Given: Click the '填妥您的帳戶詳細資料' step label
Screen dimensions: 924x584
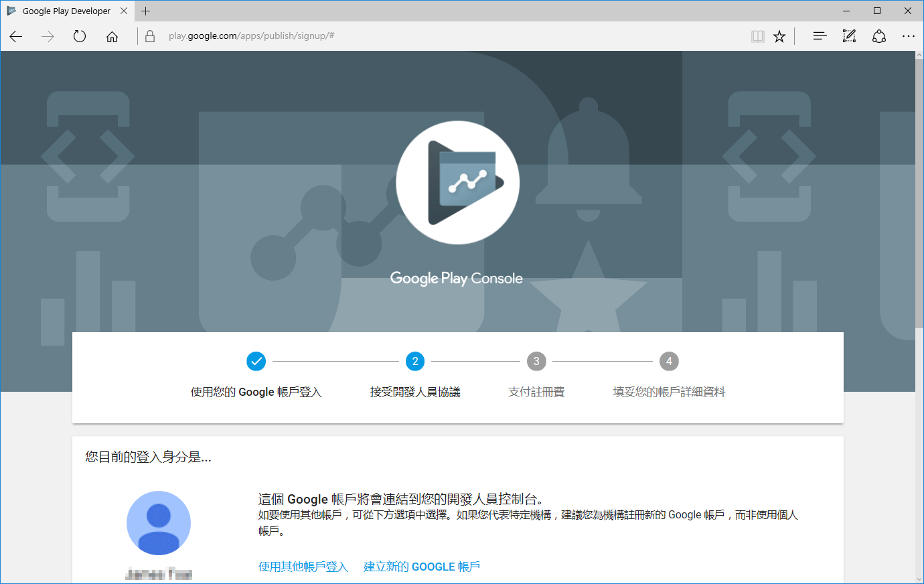Looking at the screenshot, I should (669, 392).
